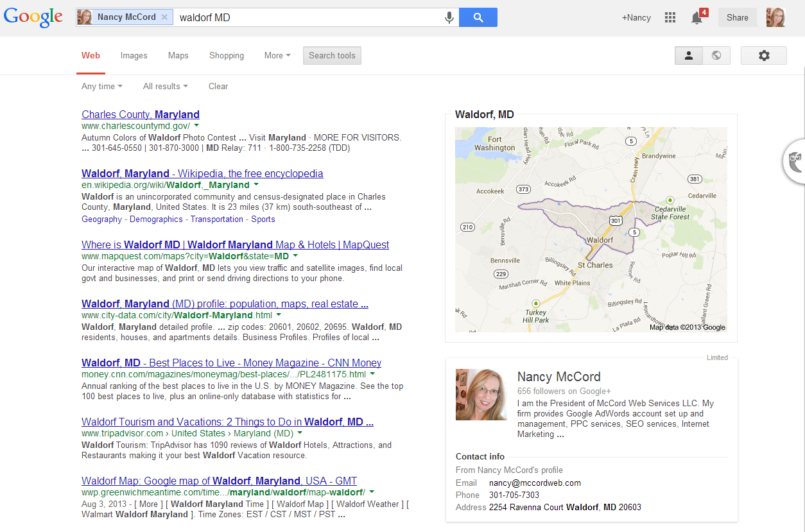Open the Waldorf, Maryland Wikipedia result

point(202,173)
